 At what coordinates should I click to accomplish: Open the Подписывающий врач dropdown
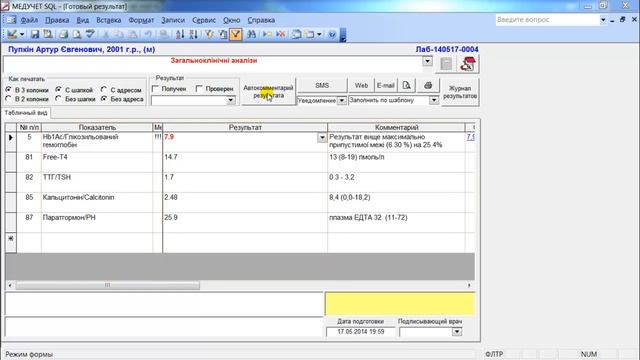tap(457, 332)
